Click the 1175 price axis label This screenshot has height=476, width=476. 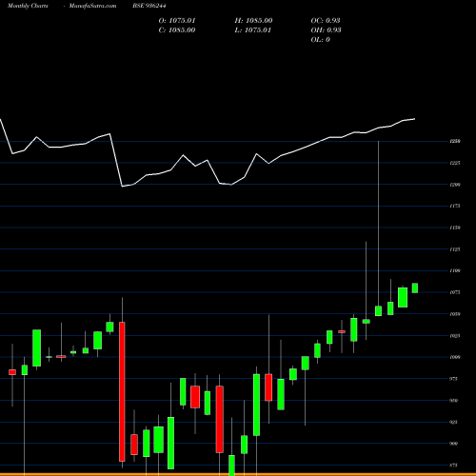tap(455, 206)
